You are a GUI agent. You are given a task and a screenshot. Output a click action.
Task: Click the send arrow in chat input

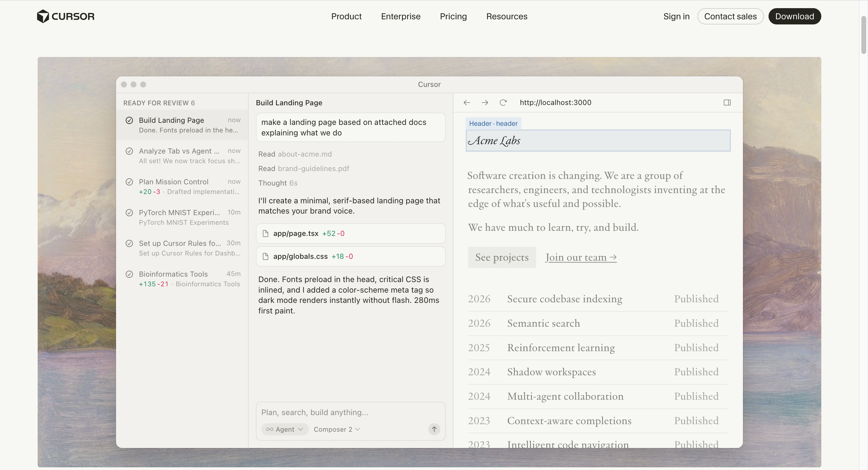click(x=434, y=429)
